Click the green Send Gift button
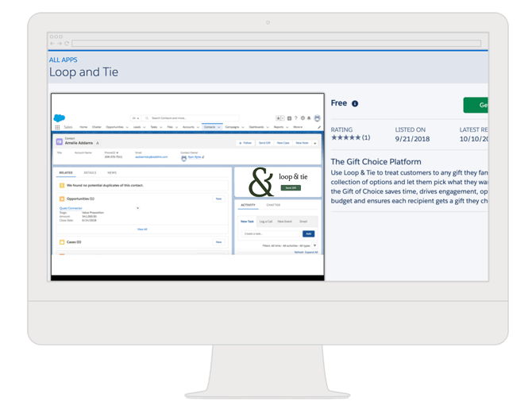Viewport: 532px width, 413px height. click(x=291, y=188)
